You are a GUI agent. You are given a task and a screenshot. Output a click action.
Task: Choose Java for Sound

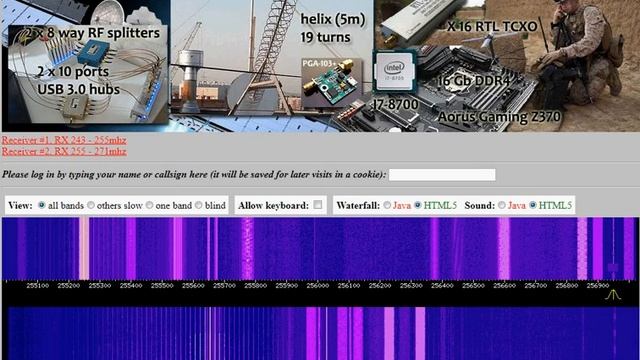[x=502, y=205]
